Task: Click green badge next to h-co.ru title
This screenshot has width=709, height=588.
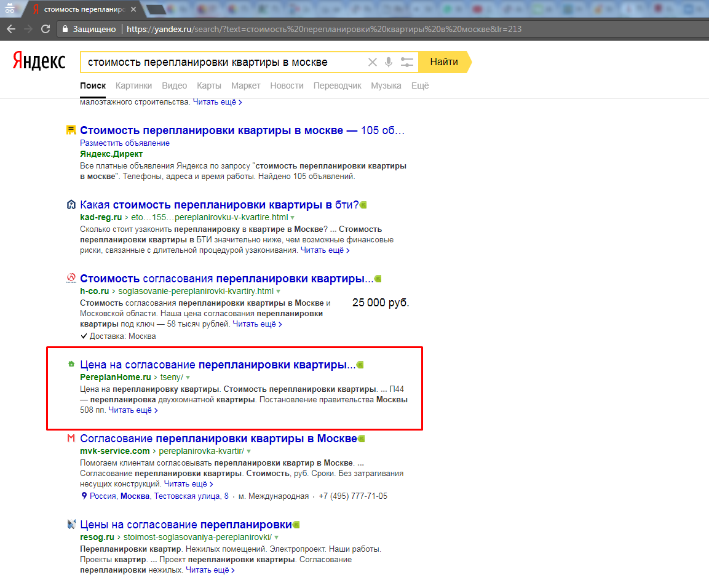Action: 378,279
